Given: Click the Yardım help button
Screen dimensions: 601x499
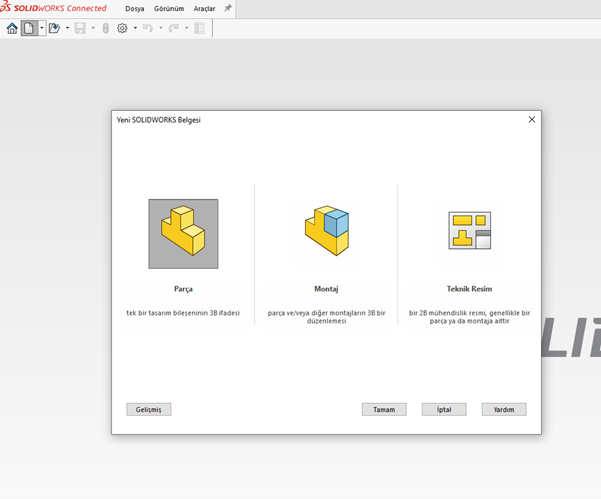Looking at the screenshot, I should 503,409.
